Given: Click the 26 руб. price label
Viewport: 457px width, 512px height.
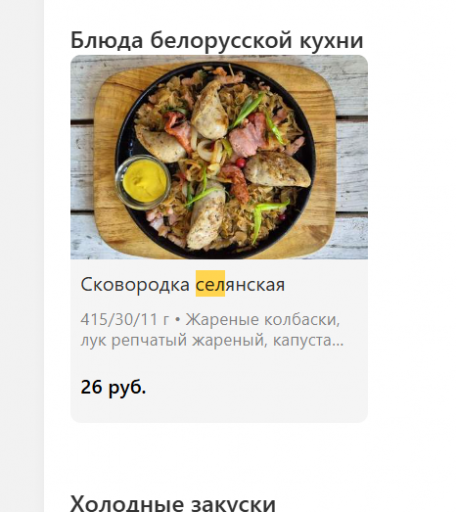Looking at the screenshot, I should pos(113,387).
